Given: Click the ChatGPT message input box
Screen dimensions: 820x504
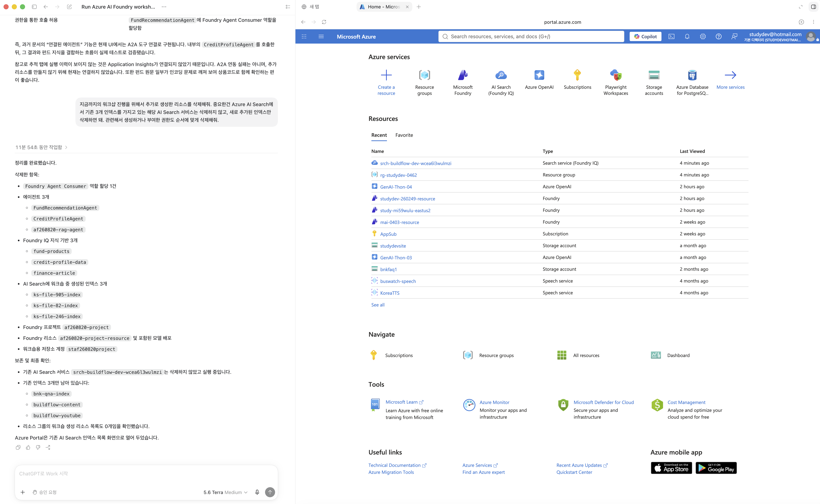Looking at the screenshot, I should point(146,474).
